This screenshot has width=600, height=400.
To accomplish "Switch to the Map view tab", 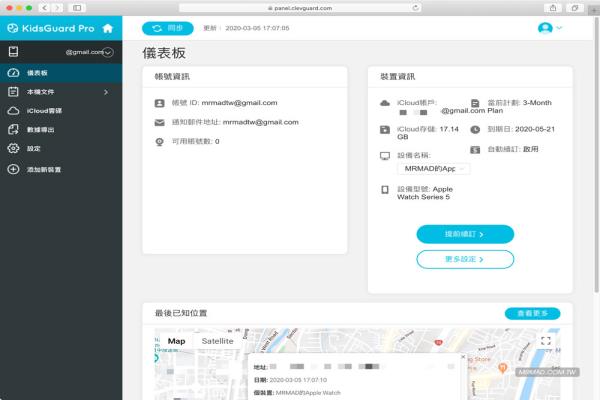I will point(176,341).
